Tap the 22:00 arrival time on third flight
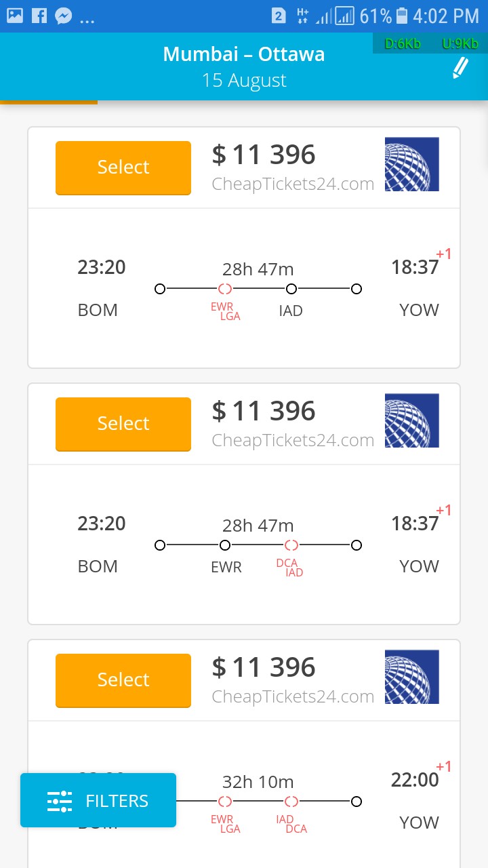Viewport: 488px width, 868px height. (415, 780)
